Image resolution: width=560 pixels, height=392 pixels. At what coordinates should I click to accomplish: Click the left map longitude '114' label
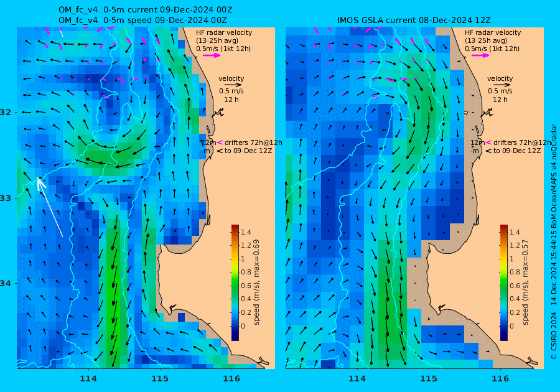[88, 379]
